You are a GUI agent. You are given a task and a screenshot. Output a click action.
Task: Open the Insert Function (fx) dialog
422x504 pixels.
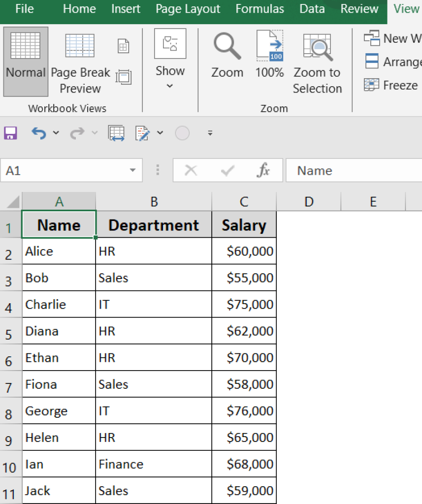(x=264, y=170)
